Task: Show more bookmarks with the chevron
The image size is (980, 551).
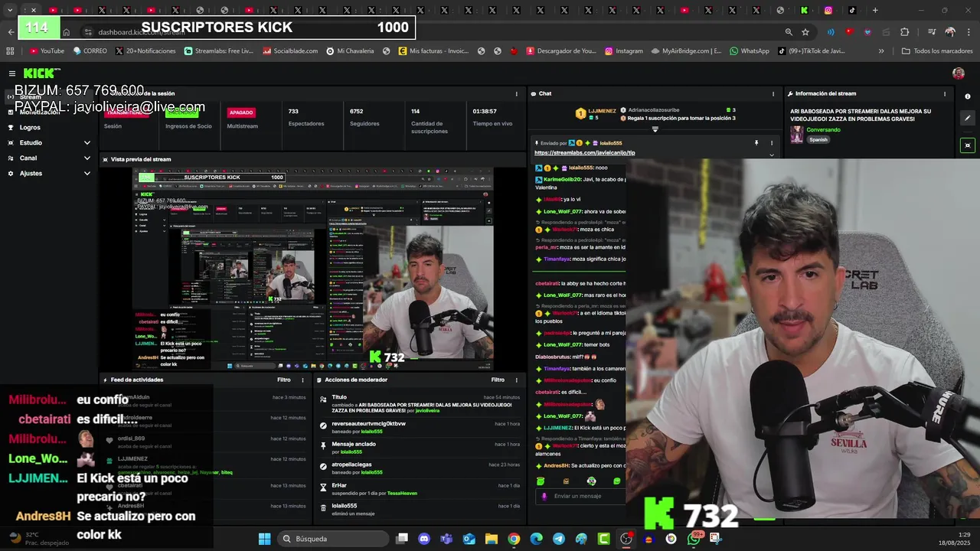Action: click(881, 51)
